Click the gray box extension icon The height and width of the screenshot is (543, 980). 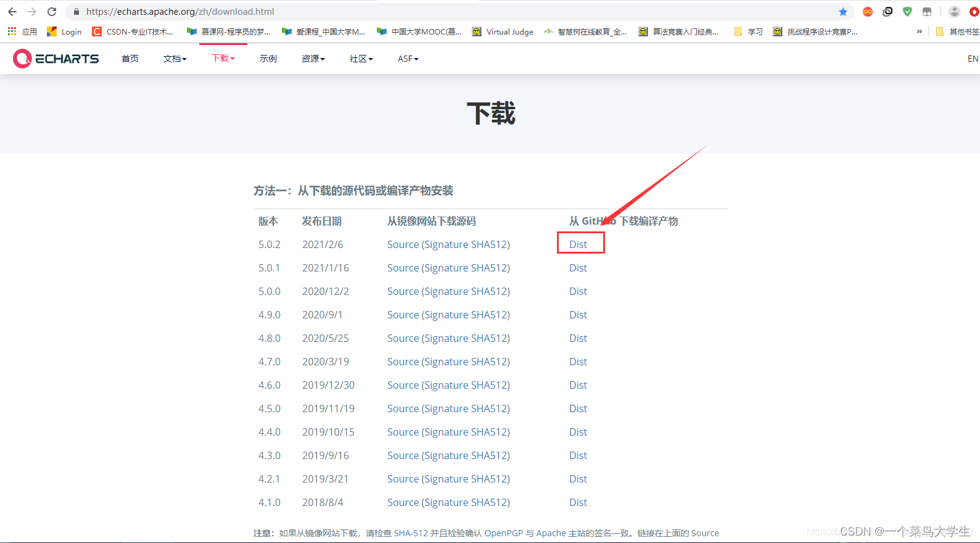[x=927, y=12]
